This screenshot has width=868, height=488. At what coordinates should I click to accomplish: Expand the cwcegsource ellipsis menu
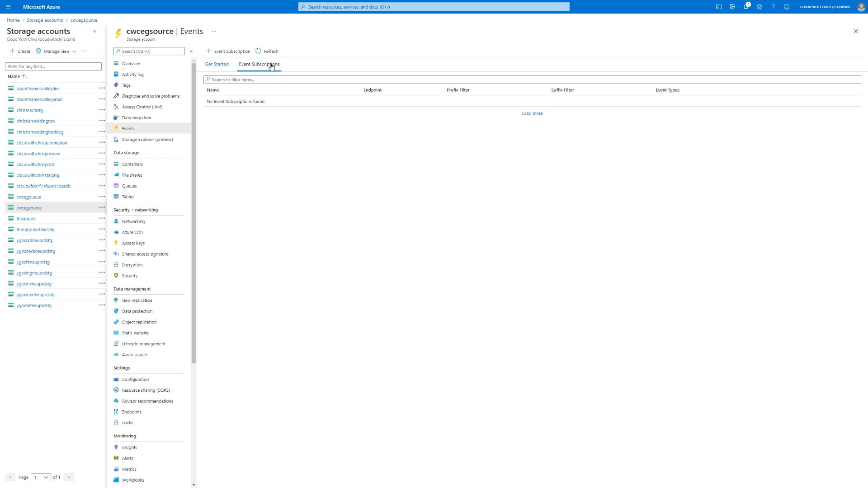tap(101, 207)
